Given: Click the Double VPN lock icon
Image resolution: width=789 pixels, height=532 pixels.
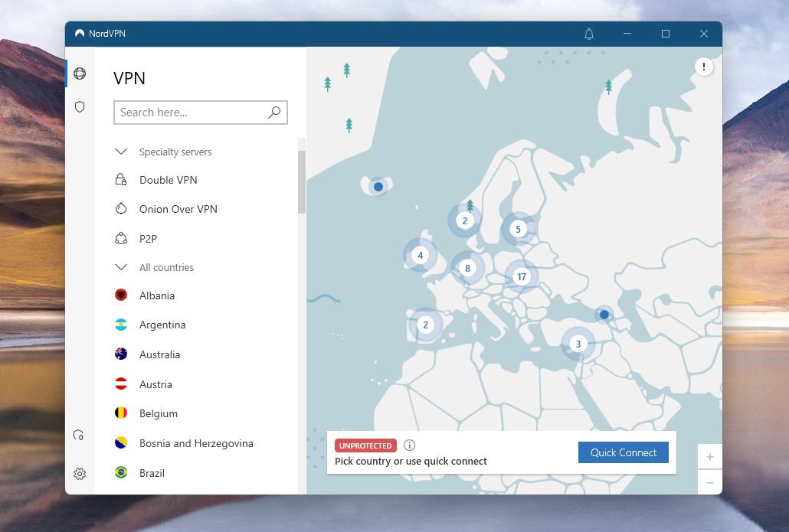Looking at the screenshot, I should [x=121, y=180].
